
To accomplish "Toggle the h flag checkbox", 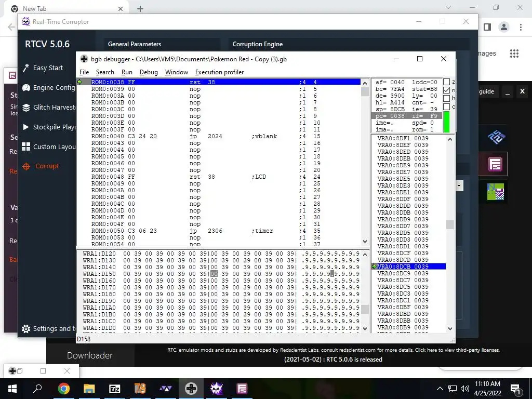I will (x=446, y=98).
